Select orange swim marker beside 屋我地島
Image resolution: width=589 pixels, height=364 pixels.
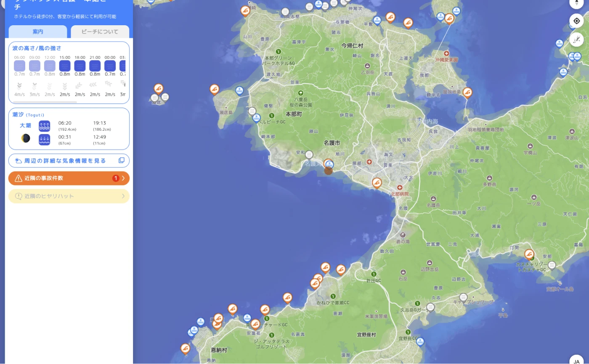click(467, 92)
